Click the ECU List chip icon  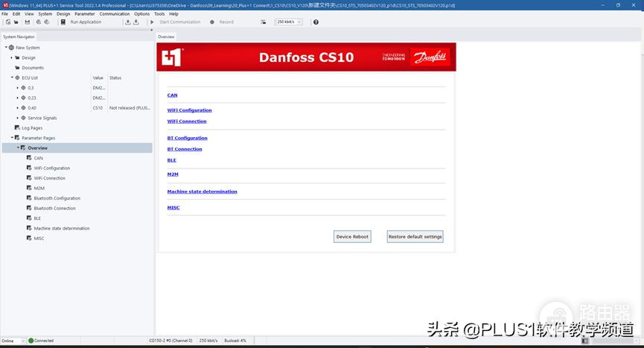[17, 77]
